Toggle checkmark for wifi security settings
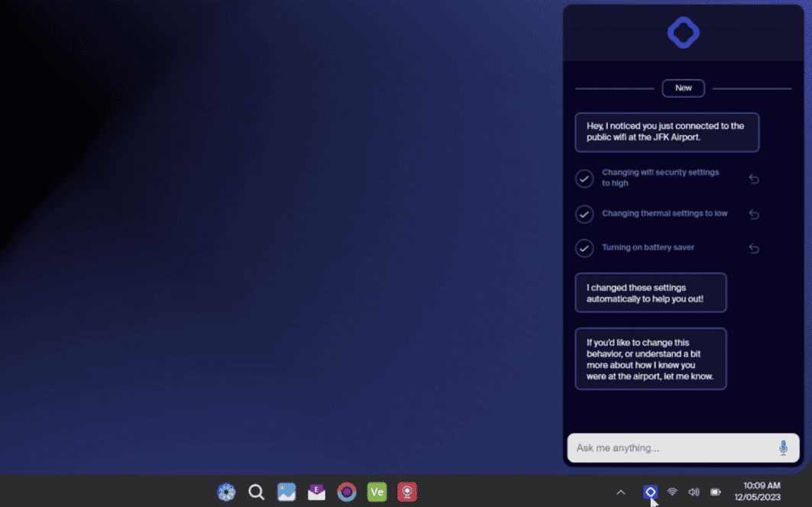812x507 pixels. pyautogui.click(x=584, y=179)
